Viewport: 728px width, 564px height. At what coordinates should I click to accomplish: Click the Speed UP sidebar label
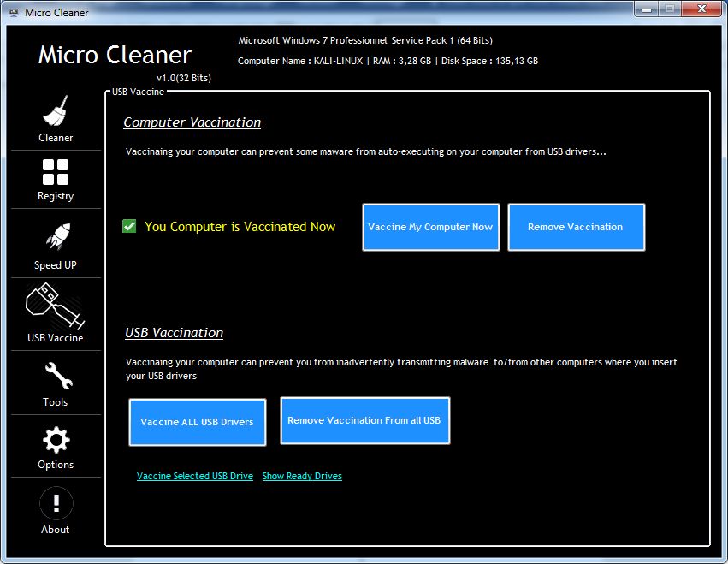pyautogui.click(x=56, y=265)
